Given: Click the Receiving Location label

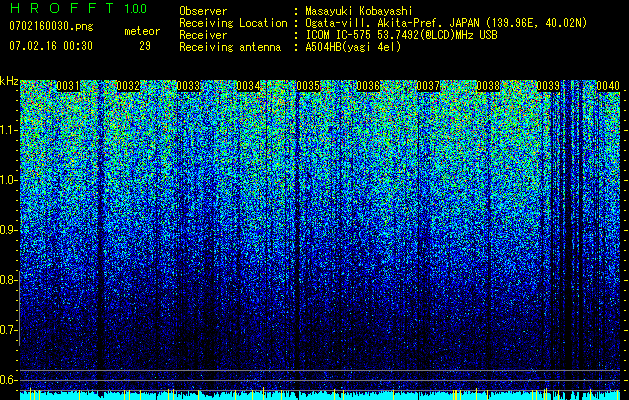Looking at the screenshot, I should tap(233, 23).
